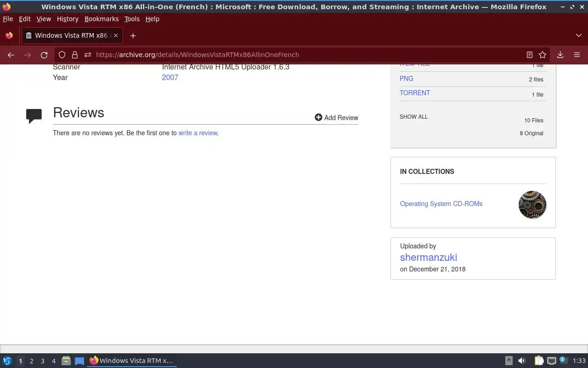
Task: Click the '1 file' count beside TORRENT
Action: (x=537, y=95)
